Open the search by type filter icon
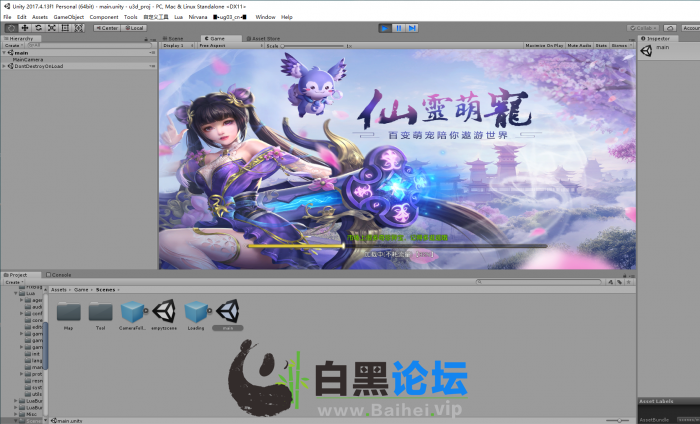The height and width of the screenshot is (424, 700). coord(611,282)
